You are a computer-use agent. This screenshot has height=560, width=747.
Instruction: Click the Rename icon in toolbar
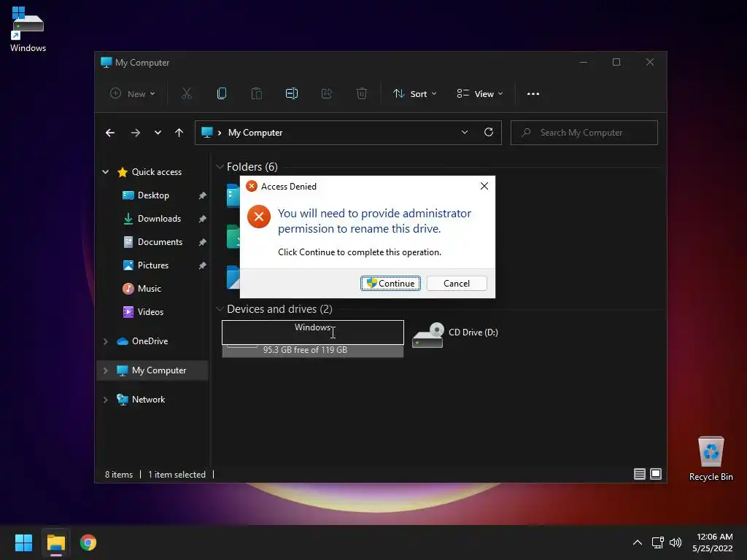tap(292, 94)
